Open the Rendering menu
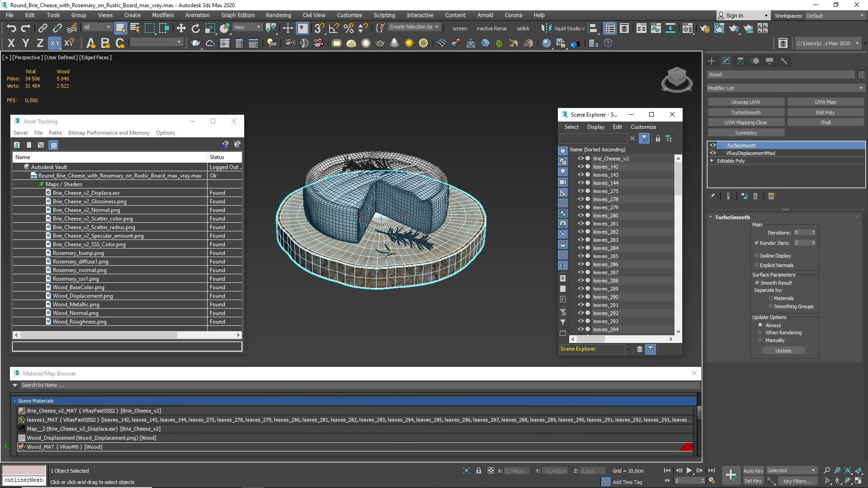 pos(278,15)
